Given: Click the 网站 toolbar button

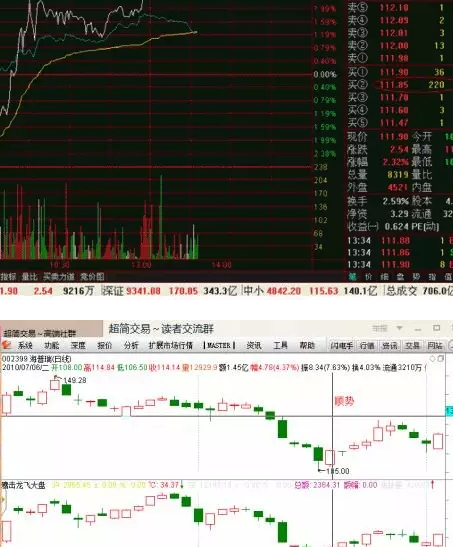Looking at the screenshot, I should pos(435,345).
